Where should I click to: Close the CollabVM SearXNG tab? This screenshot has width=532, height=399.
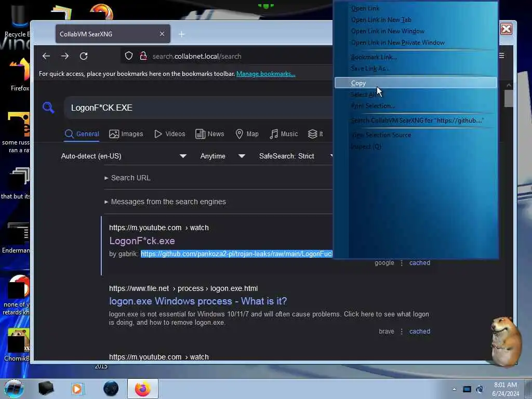tap(162, 34)
